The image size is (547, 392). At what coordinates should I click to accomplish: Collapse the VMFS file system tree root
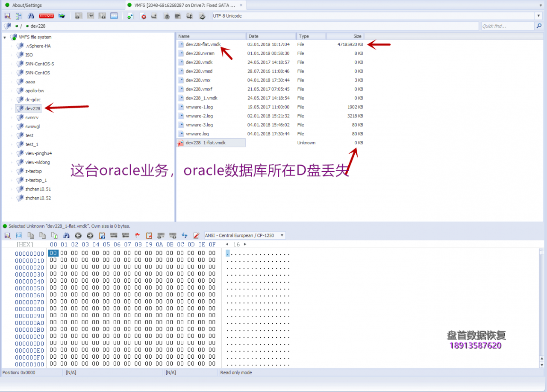5,37
